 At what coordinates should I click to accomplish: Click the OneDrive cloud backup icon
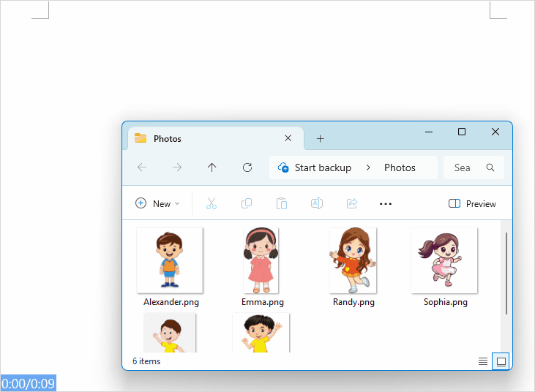tap(283, 167)
